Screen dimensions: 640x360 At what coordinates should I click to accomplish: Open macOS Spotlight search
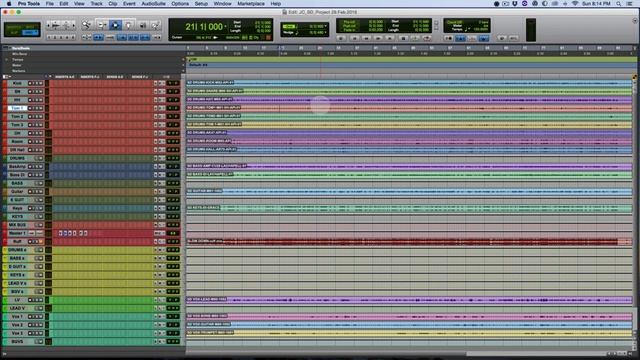619,4
